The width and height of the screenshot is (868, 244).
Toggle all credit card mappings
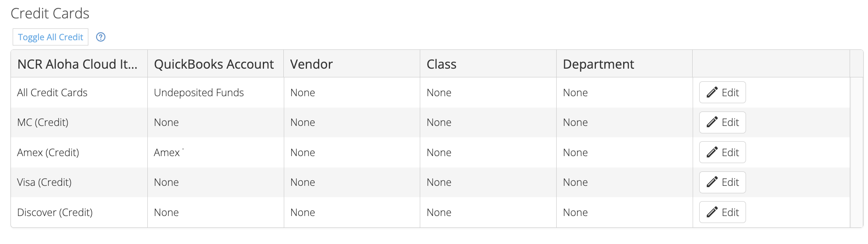(50, 37)
